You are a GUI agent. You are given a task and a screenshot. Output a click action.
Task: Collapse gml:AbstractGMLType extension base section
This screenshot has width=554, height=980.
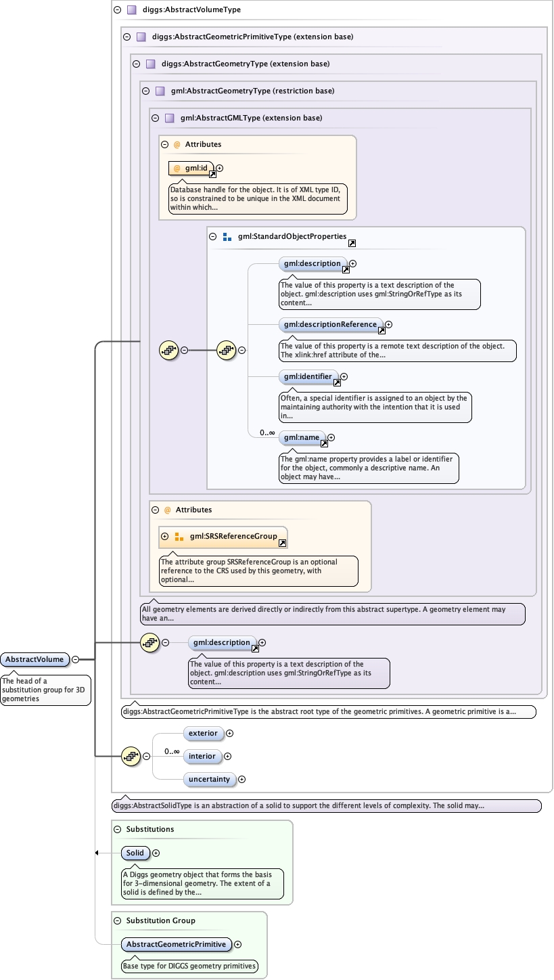[155, 118]
